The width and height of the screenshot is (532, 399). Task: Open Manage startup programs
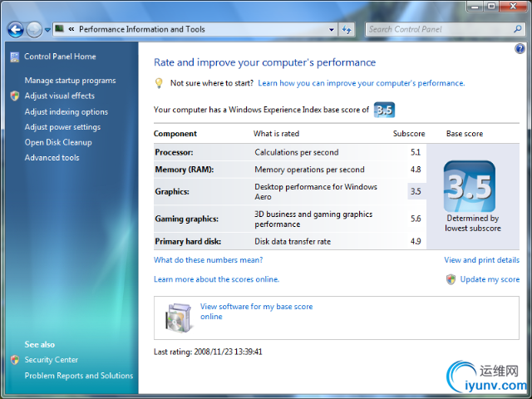pos(70,81)
